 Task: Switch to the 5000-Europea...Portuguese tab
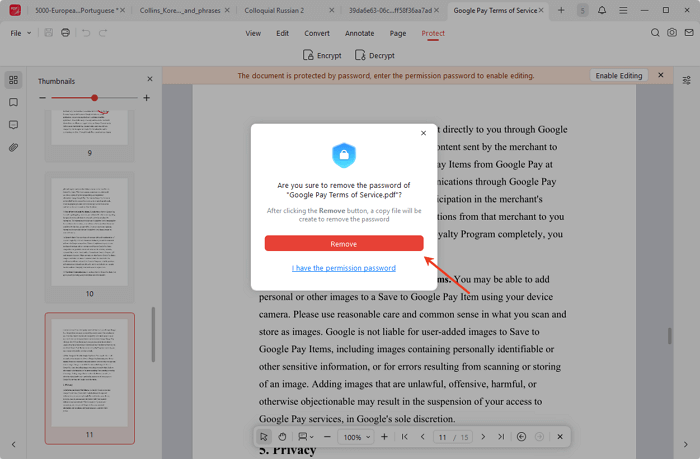pyautogui.click(x=75, y=10)
